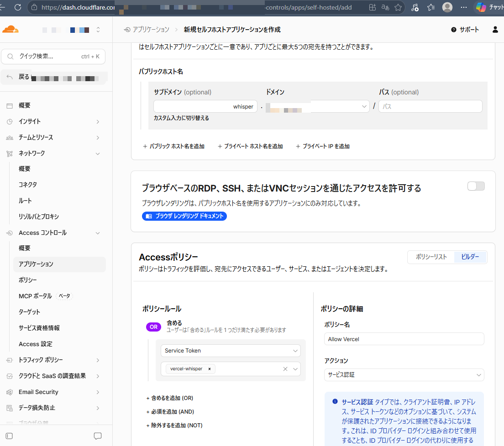504x446 pixels.
Task: Expand Email Security menu
Action: (x=53, y=392)
